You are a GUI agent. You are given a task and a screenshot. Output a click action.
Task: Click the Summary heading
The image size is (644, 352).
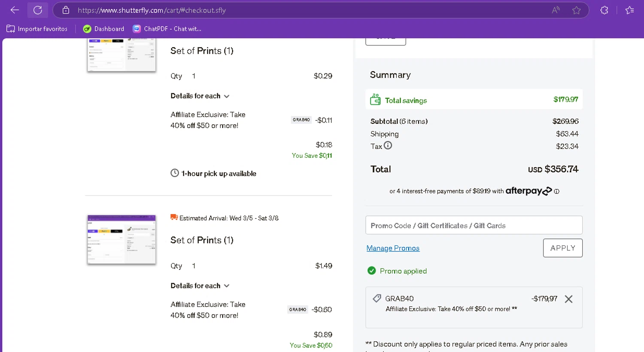(390, 75)
